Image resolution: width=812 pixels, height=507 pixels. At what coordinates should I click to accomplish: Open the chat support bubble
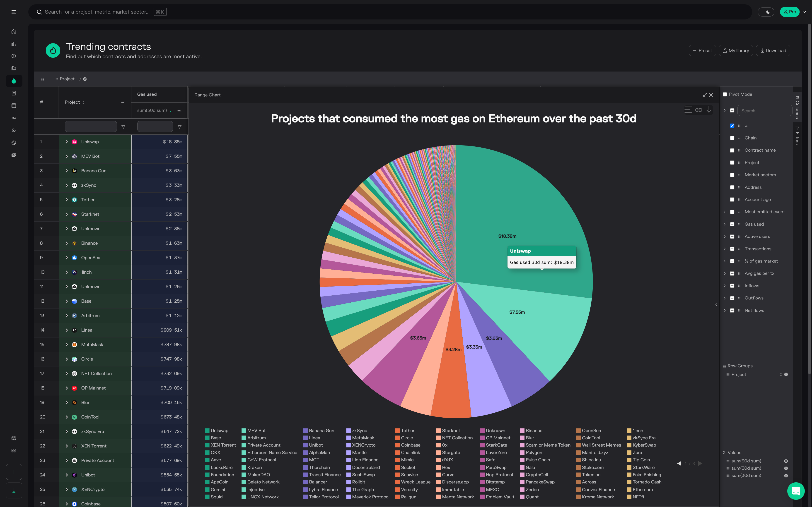coord(795,490)
